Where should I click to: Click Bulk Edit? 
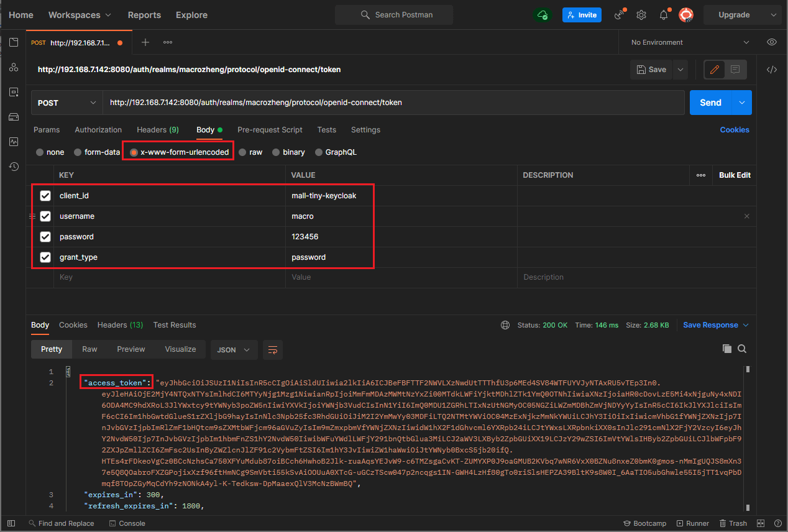point(735,175)
